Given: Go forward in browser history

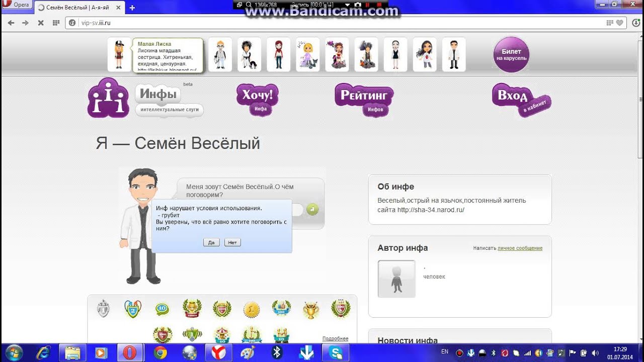Looking at the screenshot, I should coord(26,23).
